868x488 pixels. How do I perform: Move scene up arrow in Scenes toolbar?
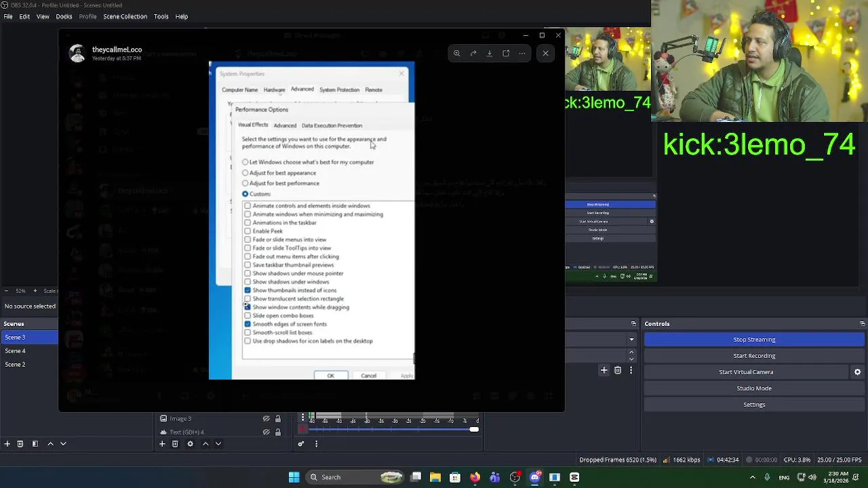(50, 444)
